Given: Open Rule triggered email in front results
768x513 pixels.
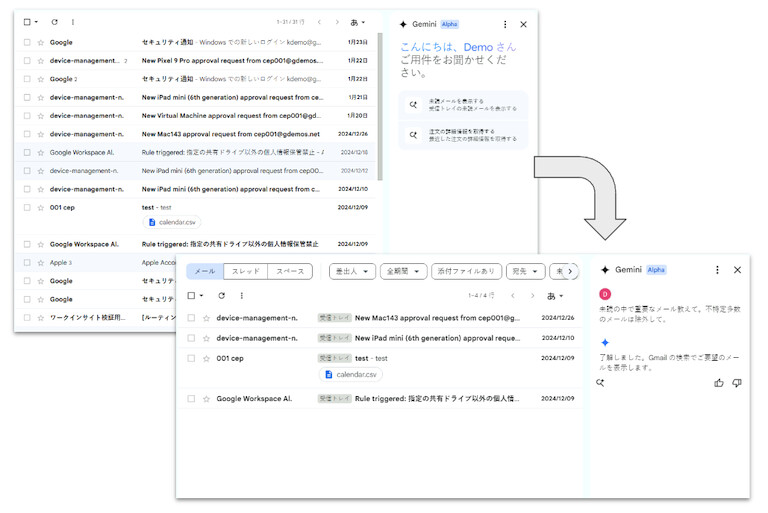Looking at the screenshot, I should [x=381, y=399].
